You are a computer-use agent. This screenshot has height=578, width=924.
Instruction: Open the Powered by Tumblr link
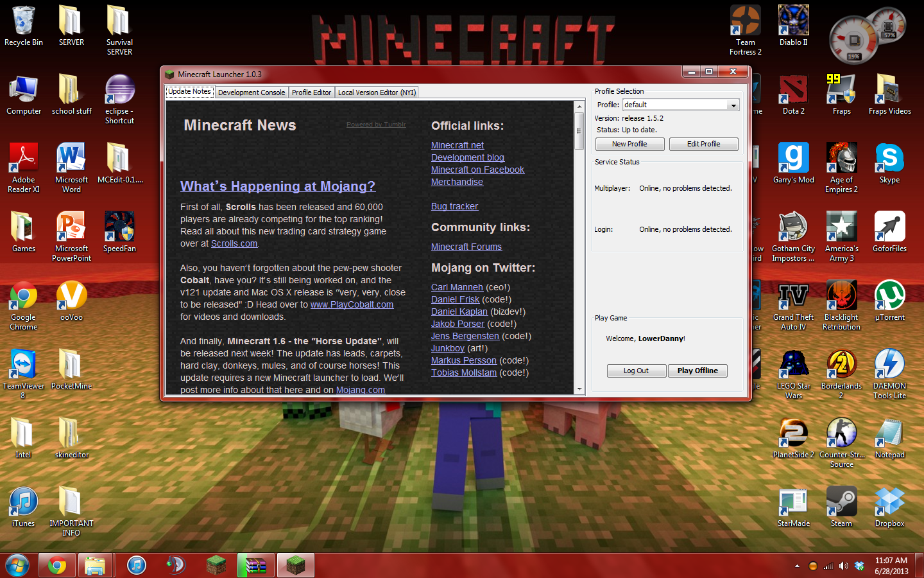pyautogui.click(x=376, y=125)
